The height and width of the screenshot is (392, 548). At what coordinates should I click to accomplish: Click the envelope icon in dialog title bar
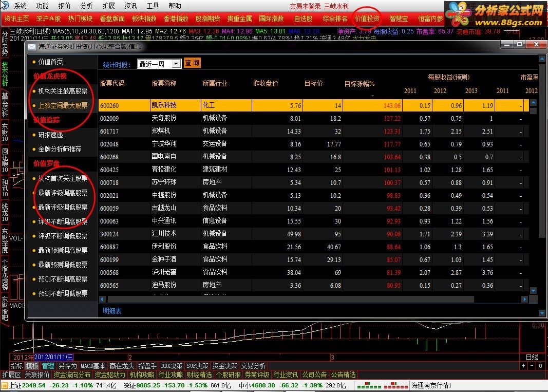pos(32,47)
